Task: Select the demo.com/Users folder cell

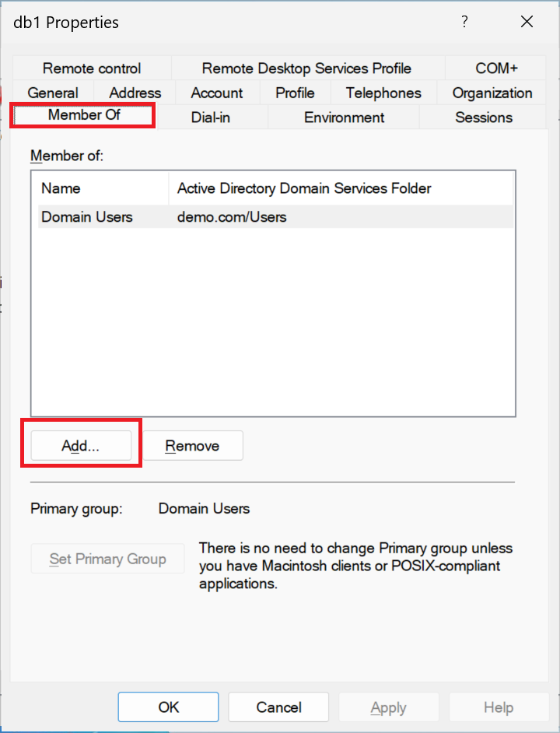Action: pos(232,217)
